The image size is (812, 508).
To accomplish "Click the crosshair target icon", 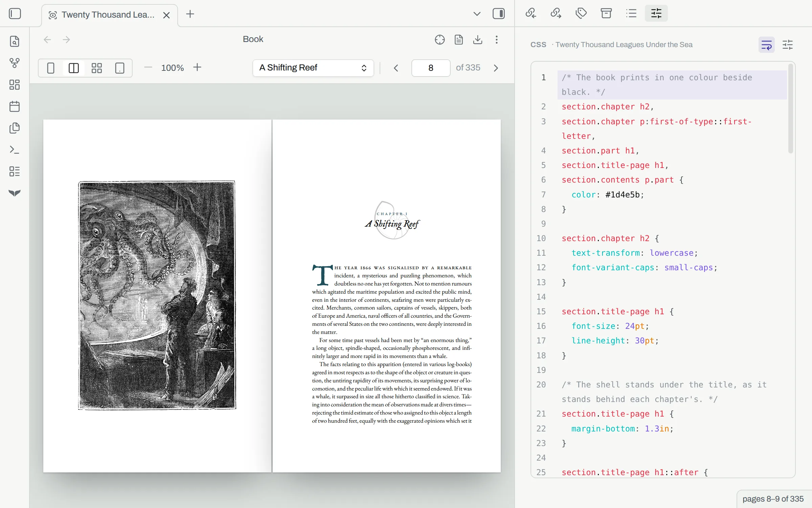I will (x=439, y=40).
